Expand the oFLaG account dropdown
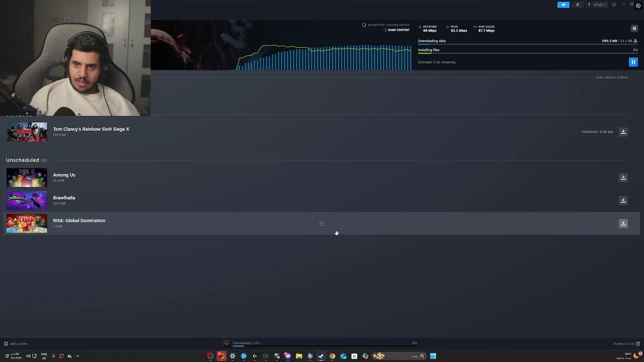This screenshot has width=644, height=362. tap(600, 5)
